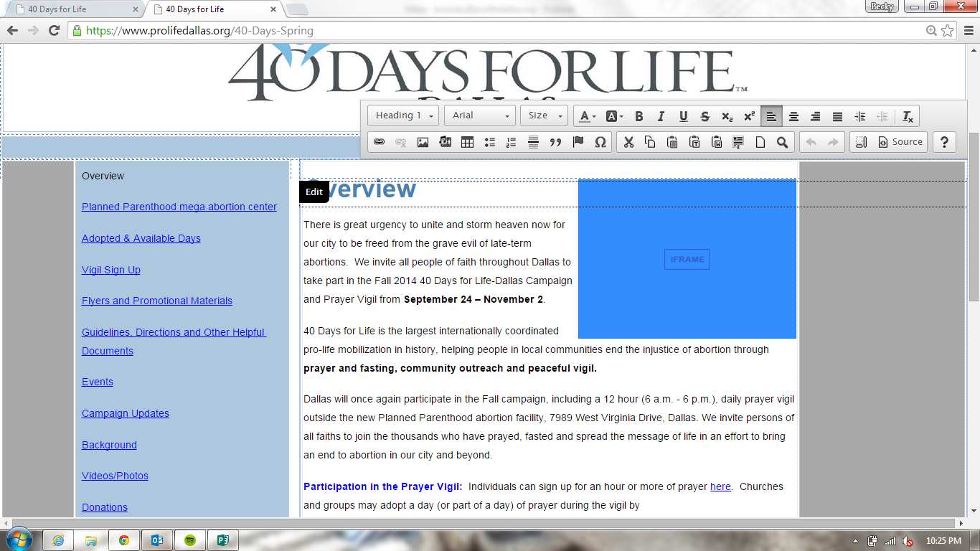Insert an image using the image icon

pyautogui.click(x=423, y=142)
